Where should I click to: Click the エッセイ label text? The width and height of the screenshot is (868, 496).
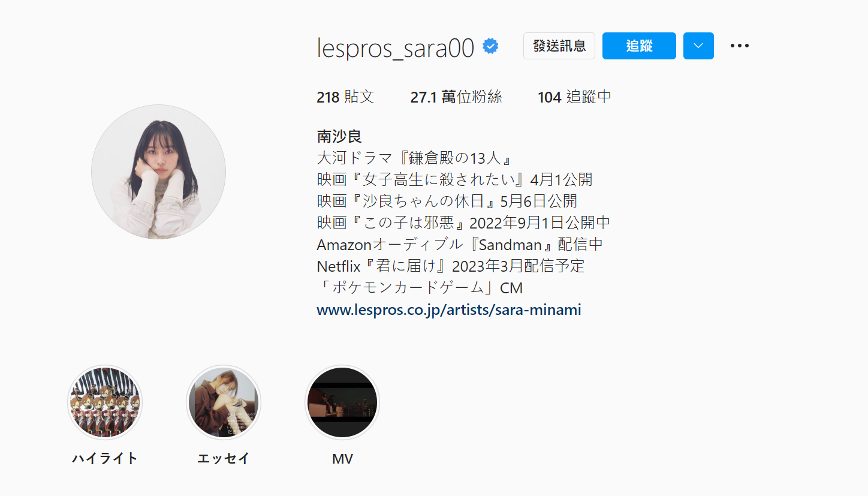[x=224, y=459]
